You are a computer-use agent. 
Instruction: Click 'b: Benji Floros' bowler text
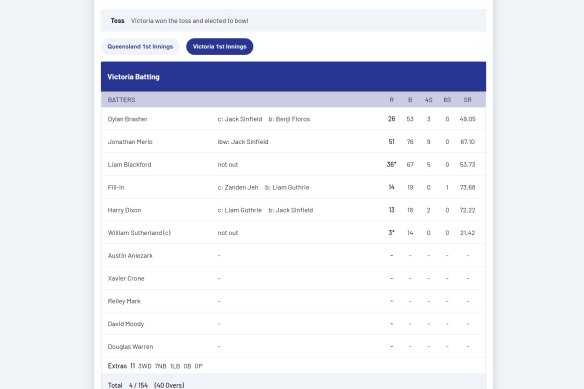[x=289, y=119]
